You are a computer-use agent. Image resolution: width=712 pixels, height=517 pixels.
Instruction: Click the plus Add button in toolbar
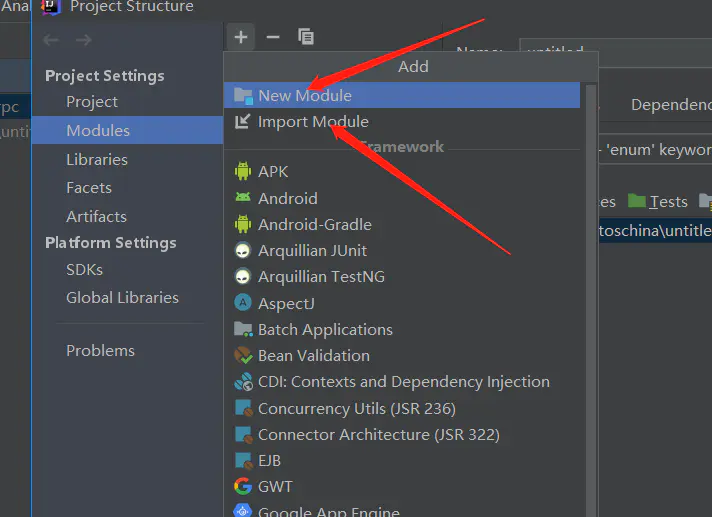click(241, 37)
